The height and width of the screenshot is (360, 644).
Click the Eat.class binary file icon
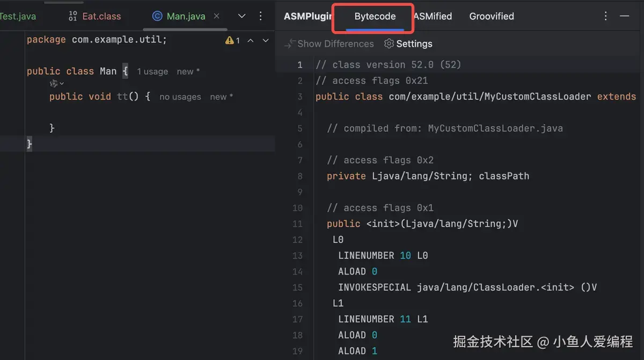[73, 16]
